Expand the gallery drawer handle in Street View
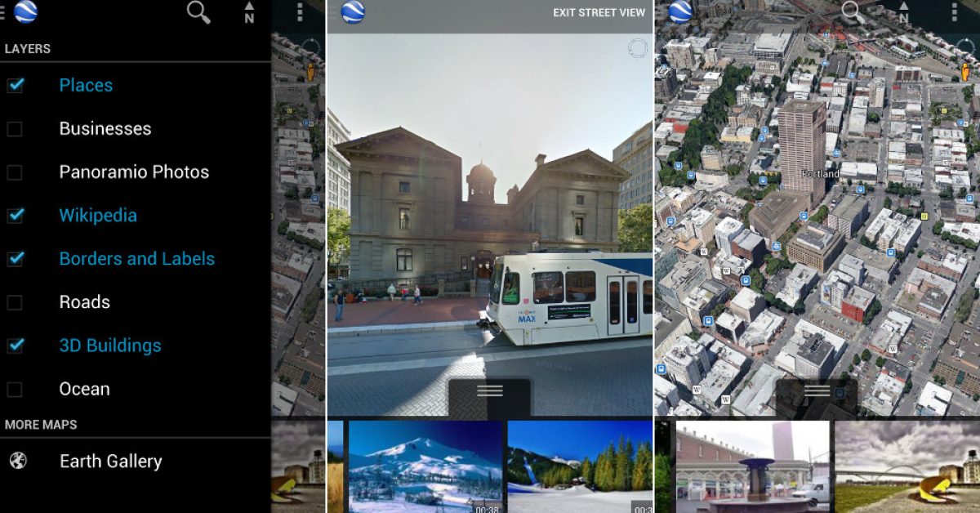The height and width of the screenshot is (513, 980). 489,391
